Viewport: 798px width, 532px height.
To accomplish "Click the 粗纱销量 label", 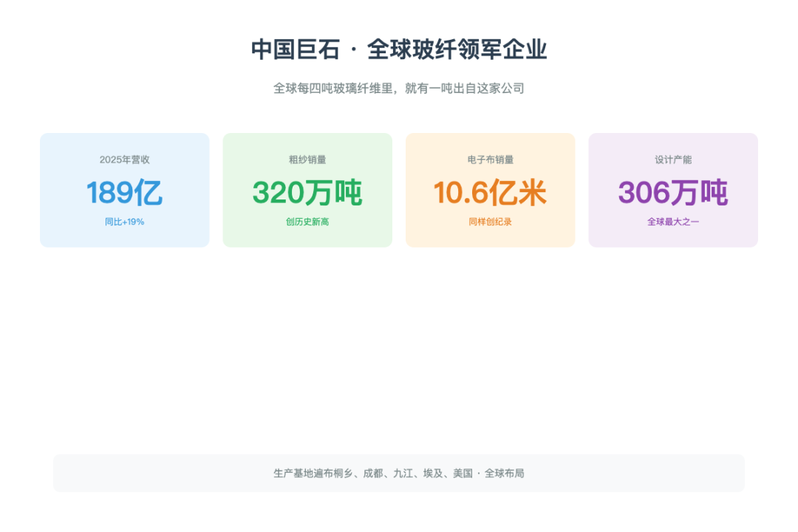I will (x=307, y=160).
